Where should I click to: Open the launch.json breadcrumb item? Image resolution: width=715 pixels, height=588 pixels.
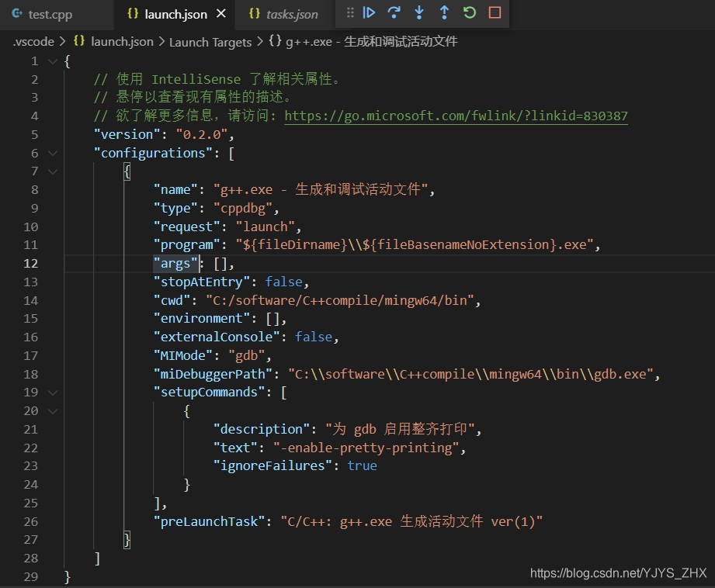point(122,41)
